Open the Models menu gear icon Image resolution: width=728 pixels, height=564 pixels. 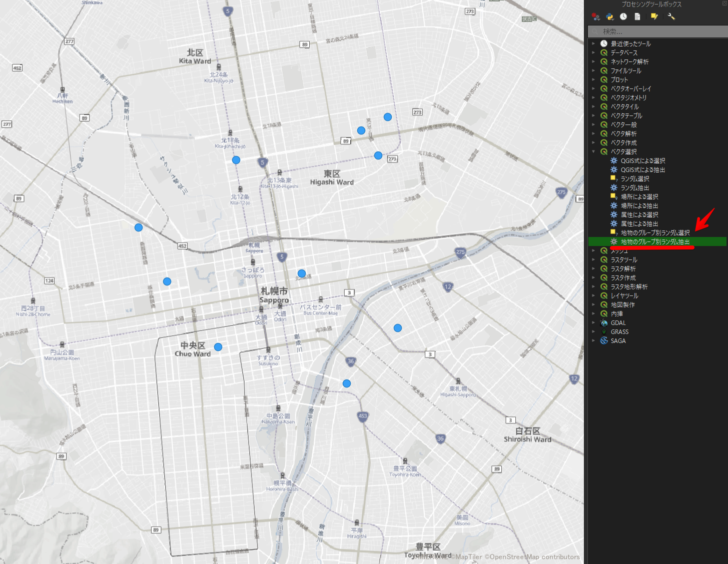coord(595,16)
